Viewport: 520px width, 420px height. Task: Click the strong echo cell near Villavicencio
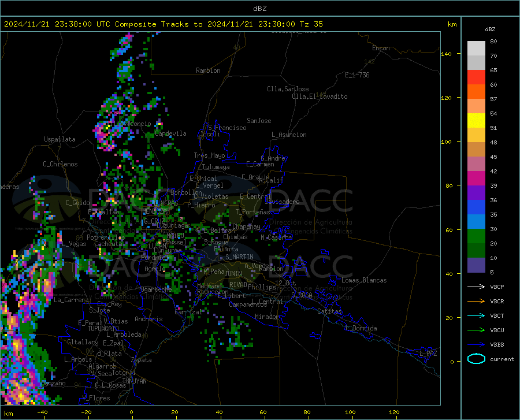point(106,132)
